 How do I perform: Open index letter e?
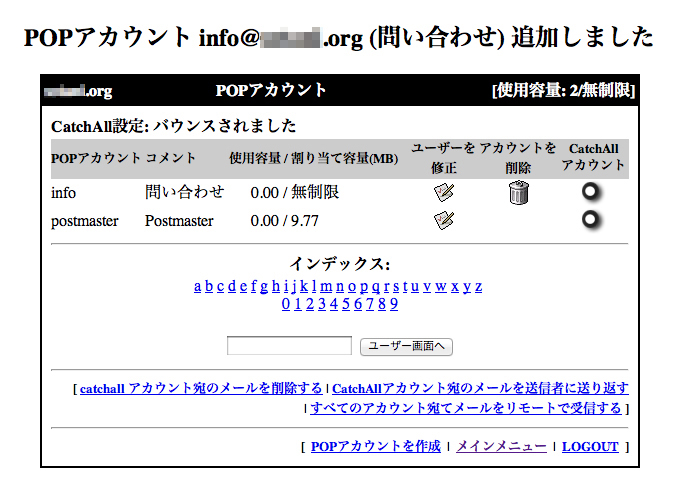[x=244, y=286]
